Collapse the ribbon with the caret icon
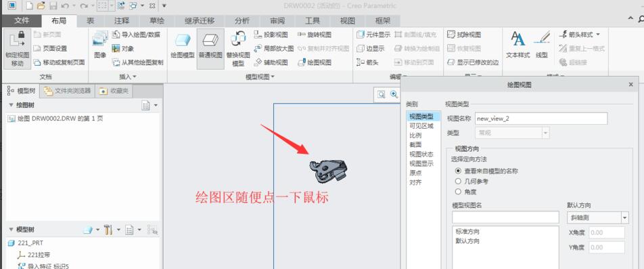Screen dimensions: 644x269 click(631, 19)
